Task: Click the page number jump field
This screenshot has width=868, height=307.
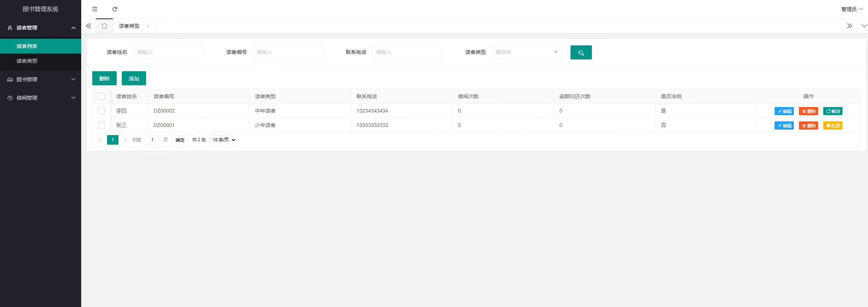Action: (153, 140)
